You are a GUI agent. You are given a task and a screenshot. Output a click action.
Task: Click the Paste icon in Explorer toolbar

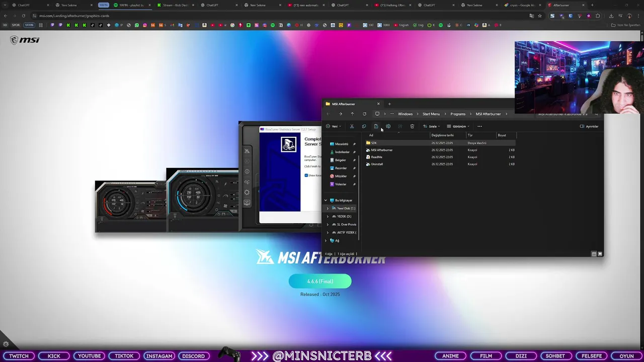pyautogui.click(x=376, y=126)
